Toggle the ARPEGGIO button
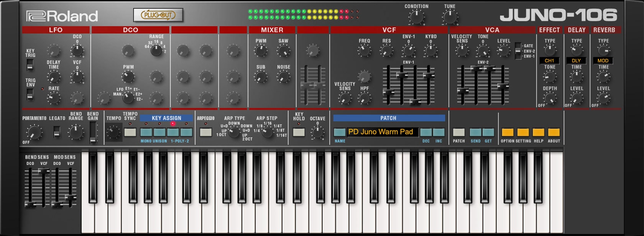644x236 pixels. point(206,132)
